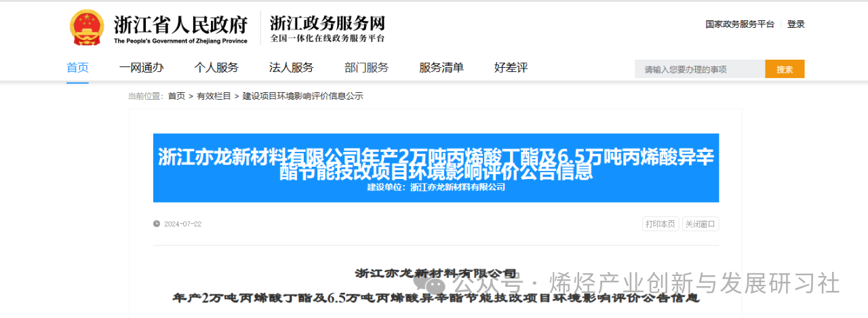
Task: Open 国家政务服务平台 link
Action: (739, 24)
